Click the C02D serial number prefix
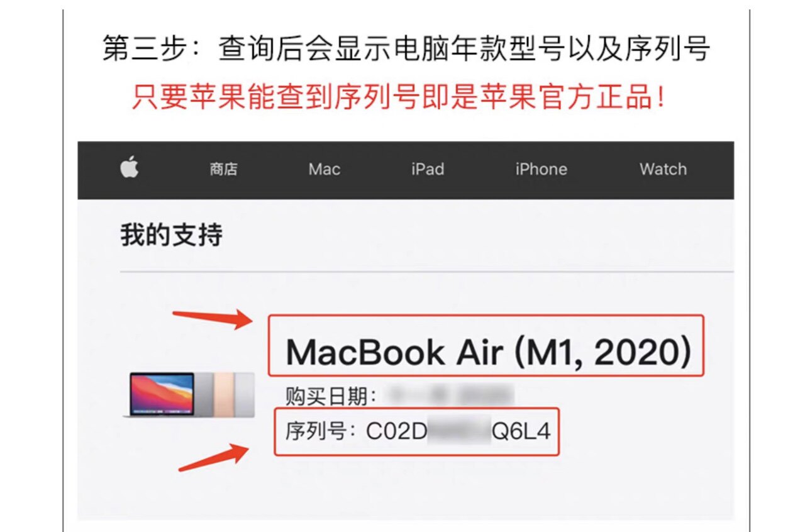810x532 pixels. [x=397, y=432]
